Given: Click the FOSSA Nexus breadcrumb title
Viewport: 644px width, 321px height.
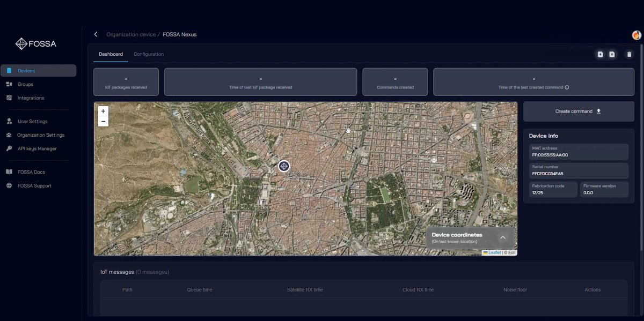Looking at the screenshot, I should (x=180, y=34).
